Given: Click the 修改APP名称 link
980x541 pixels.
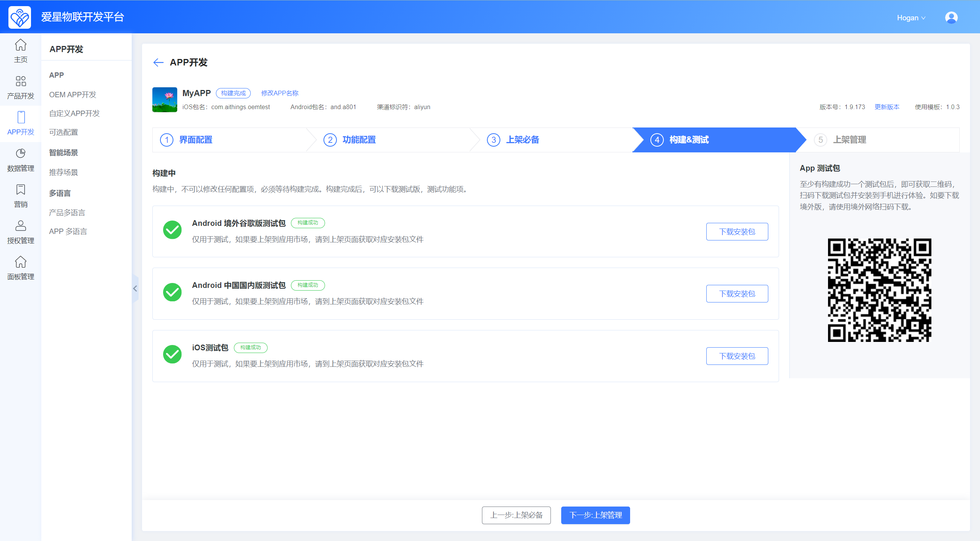Looking at the screenshot, I should click(279, 93).
